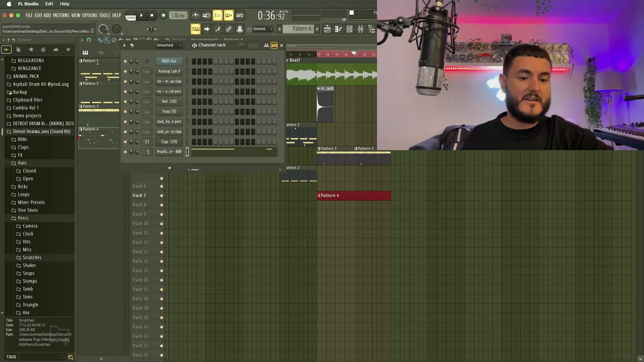This screenshot has height=362, width=644.
Task: Select the browser cloud tab icon
Action: pyautogui.click(x=55, y=49)
